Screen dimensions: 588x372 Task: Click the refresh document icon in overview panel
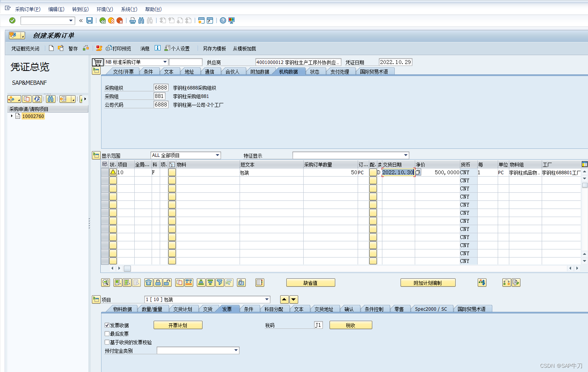[x=37, y=99]
